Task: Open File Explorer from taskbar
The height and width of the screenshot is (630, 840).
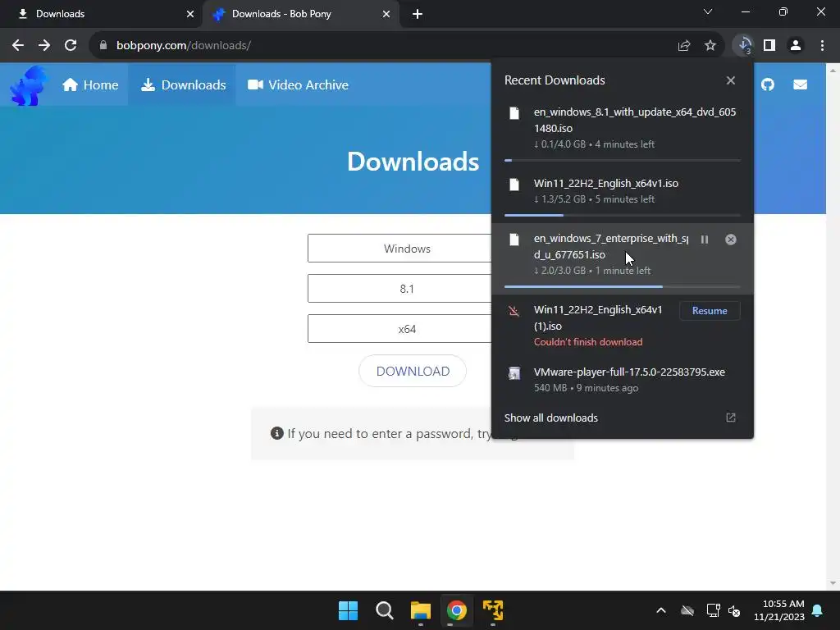Action: point(421,610)
